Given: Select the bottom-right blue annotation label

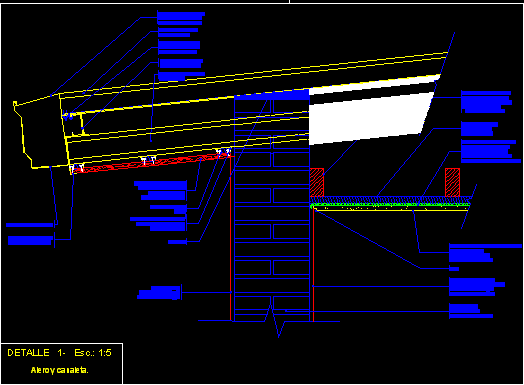Looking at the screenshot, I should coord(471,311).
